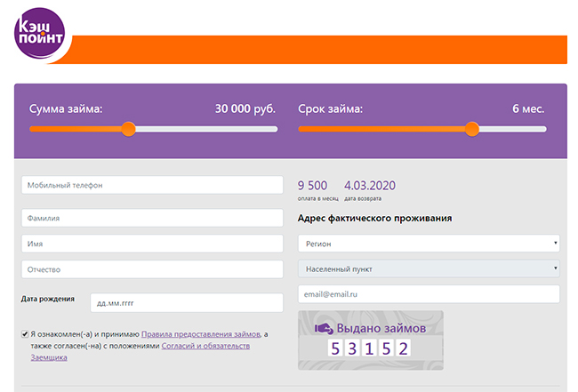Open Согласий и обязательств Заемщика link
Screen dimensions: 578x392
(205, 346)
